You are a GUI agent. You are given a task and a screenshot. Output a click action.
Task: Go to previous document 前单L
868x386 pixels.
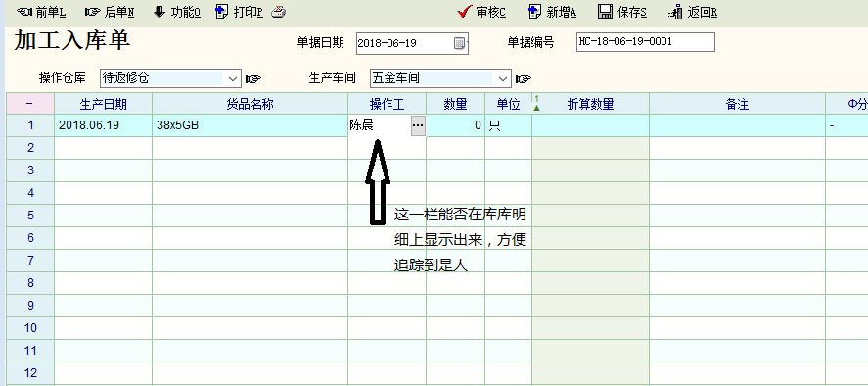(41, 12)
